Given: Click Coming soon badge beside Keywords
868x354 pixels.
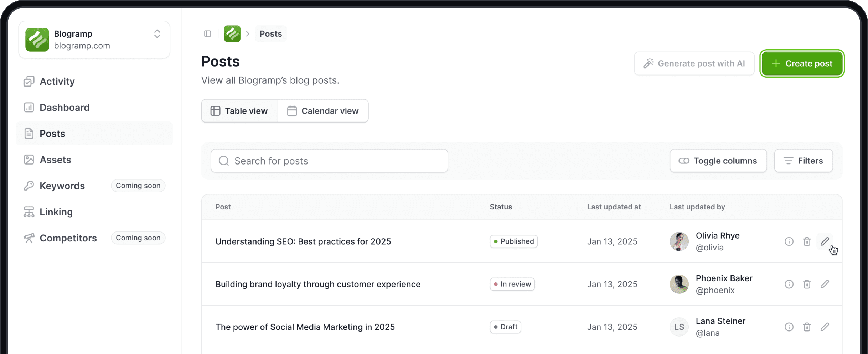Looking at the screenshot, I should (x=138, y=186).
